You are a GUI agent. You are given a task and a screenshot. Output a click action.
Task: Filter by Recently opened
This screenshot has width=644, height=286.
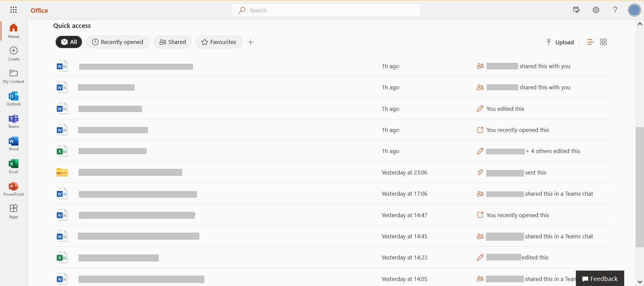point(118,42)
